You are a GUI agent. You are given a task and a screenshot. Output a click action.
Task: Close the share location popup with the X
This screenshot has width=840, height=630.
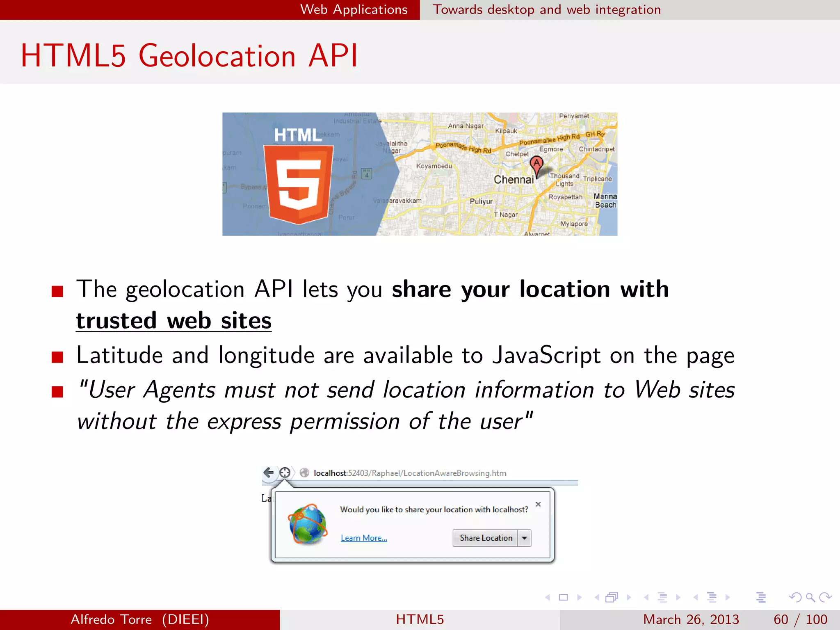538,504
